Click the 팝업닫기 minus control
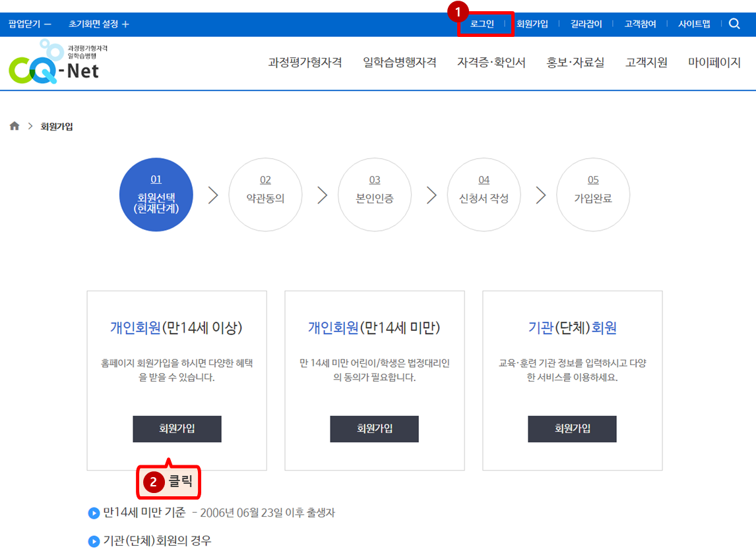The height and width of the screenshot is (551, 756). click(x=30, y=24)
